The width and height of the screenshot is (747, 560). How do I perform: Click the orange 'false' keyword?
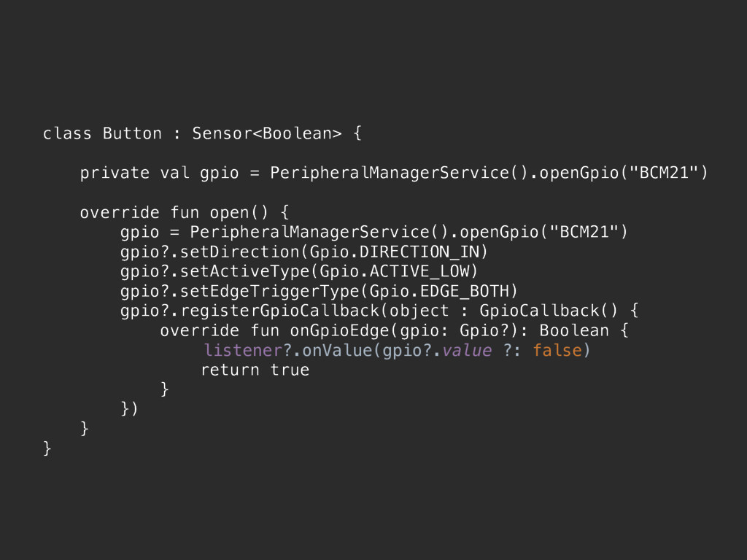[x=557, y=351]
